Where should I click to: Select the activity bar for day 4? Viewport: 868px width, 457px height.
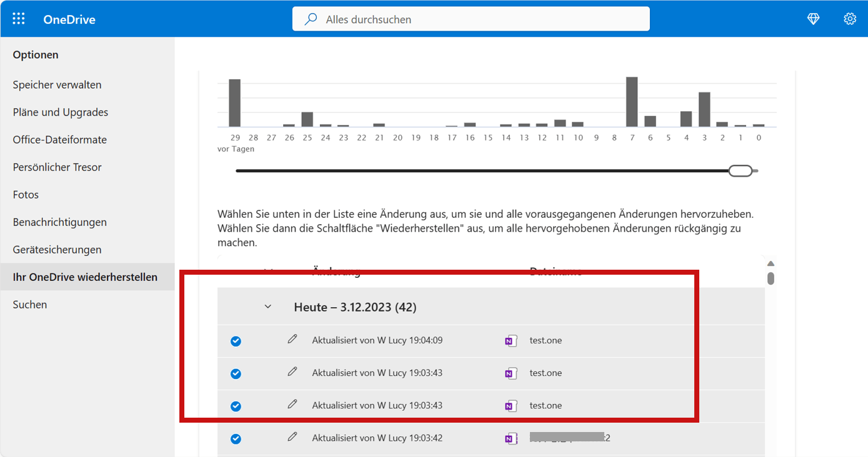686,119
